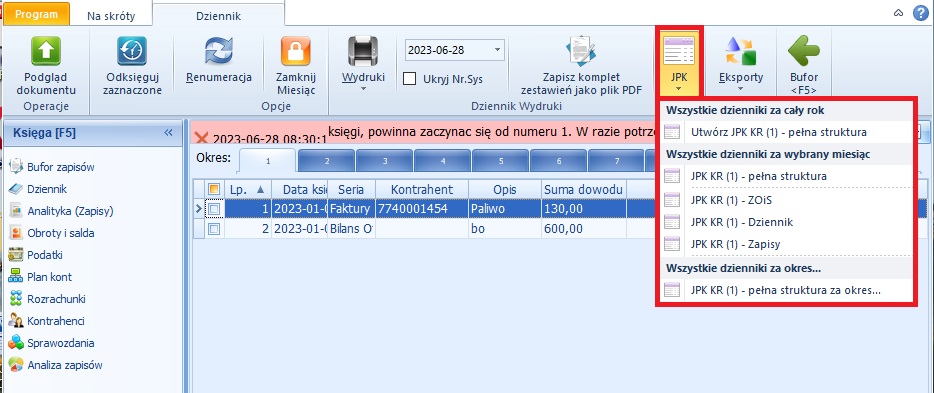Click Opis column header

click(505, 189)
